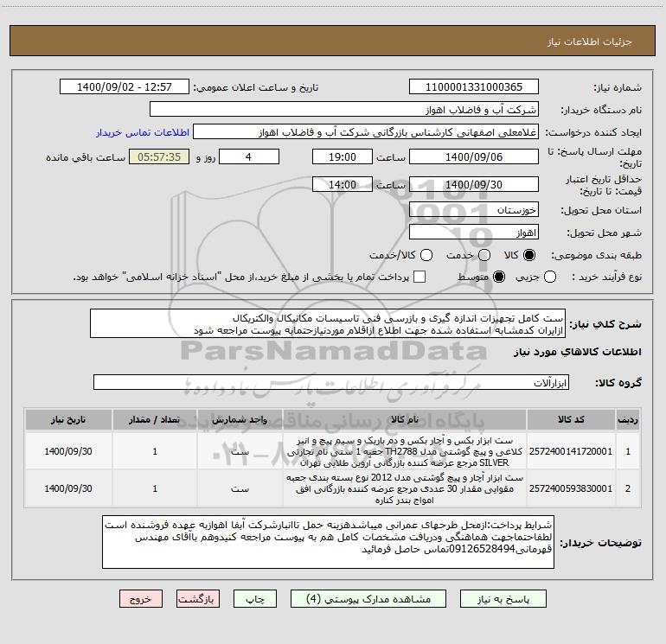This screenshot has width=666, height=644.
Task: Click the need date cell in row 1
Action: tap(68, 451)
